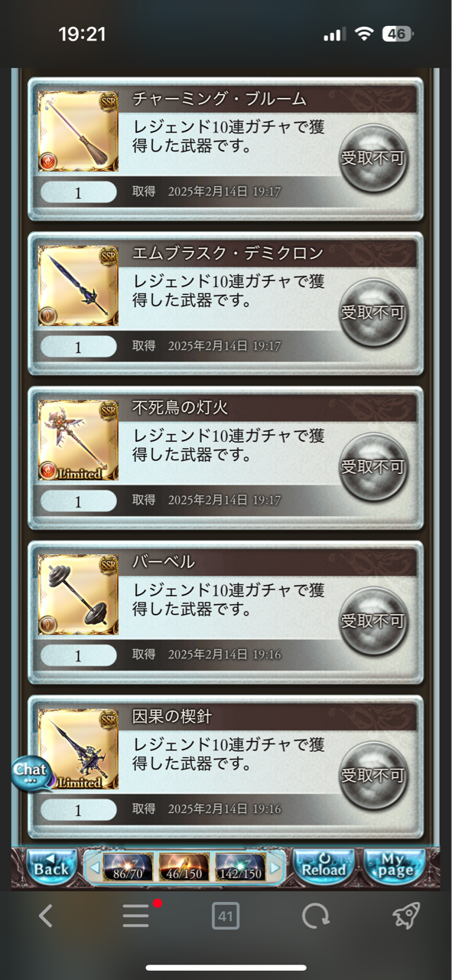Reload the game page
This screenshot has width=452, height=980.
click(324, 866)
